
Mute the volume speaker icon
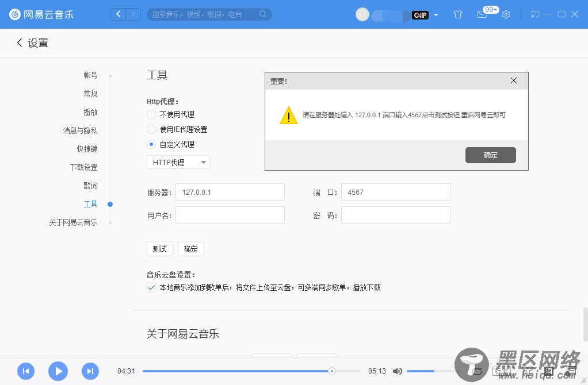pyautogui.click(x=398, y=371)
